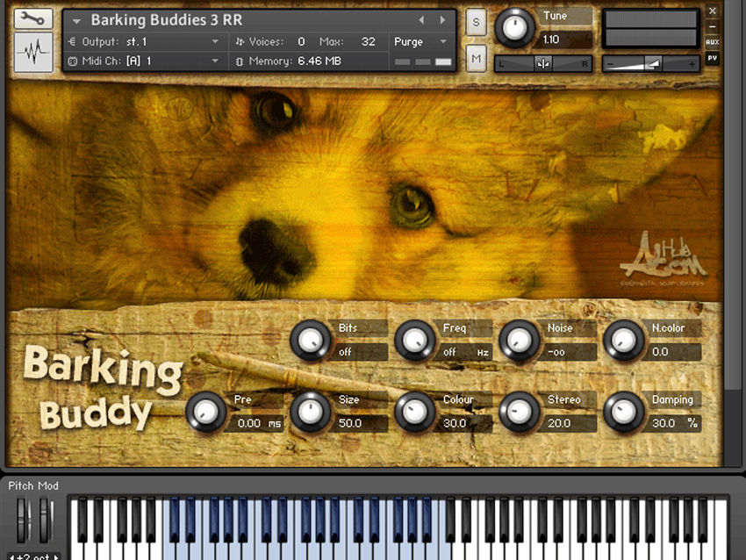The width and height of the screenshot is (746, 560).
Task: Click the Tune knob
Action: (x=514, y=28)
